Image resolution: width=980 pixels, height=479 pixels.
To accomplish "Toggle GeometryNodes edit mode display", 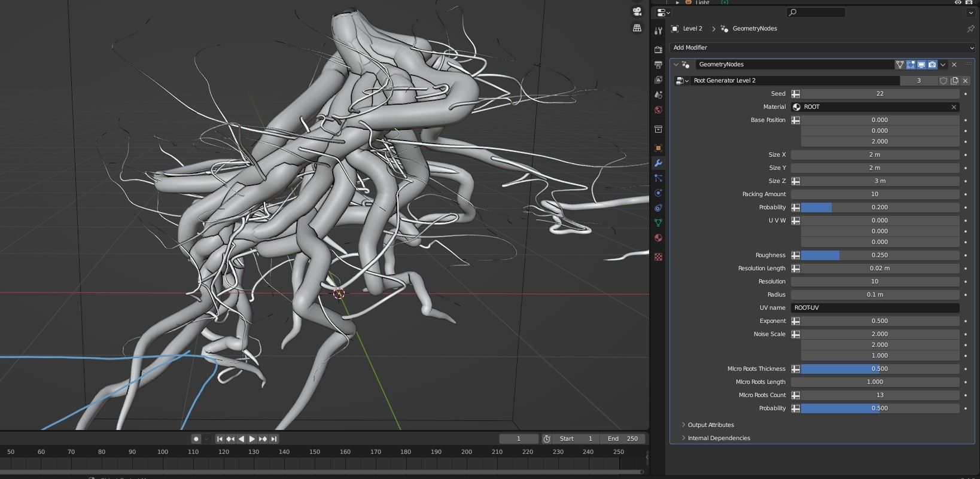I will coord(911,65).
